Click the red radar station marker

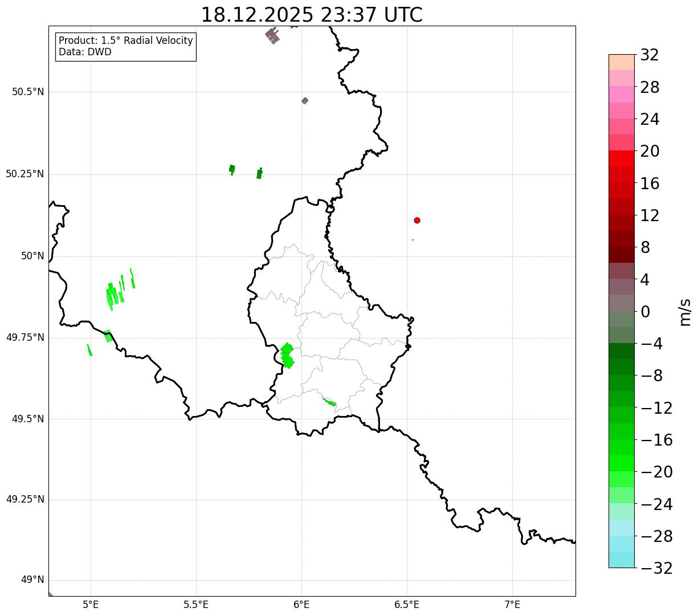(417, 221)
